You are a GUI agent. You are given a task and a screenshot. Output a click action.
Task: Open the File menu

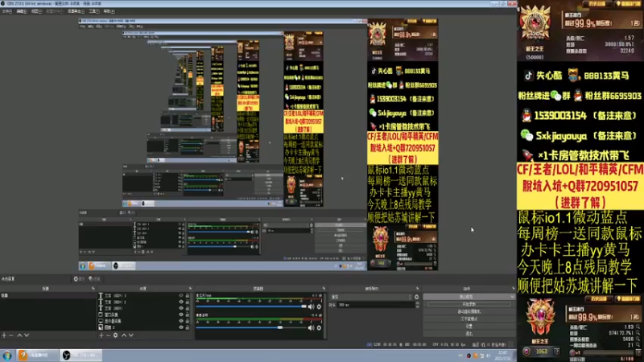(7, 11)
